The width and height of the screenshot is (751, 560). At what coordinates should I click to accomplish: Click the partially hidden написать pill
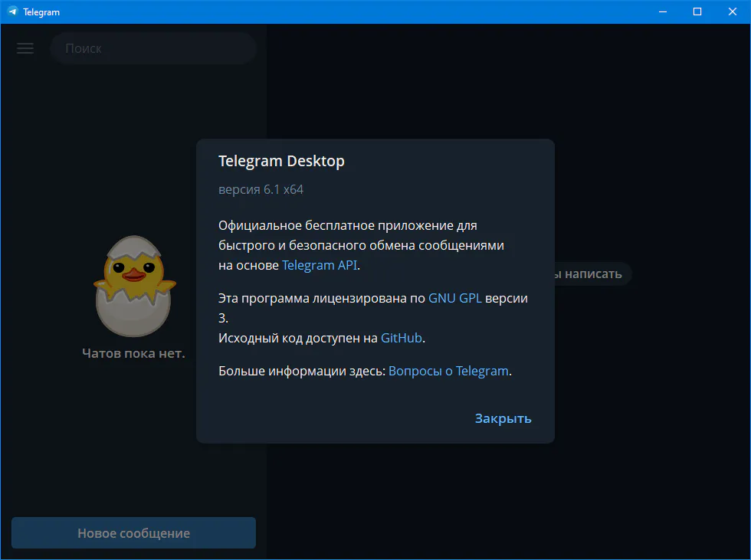click(x=592, y=273)
